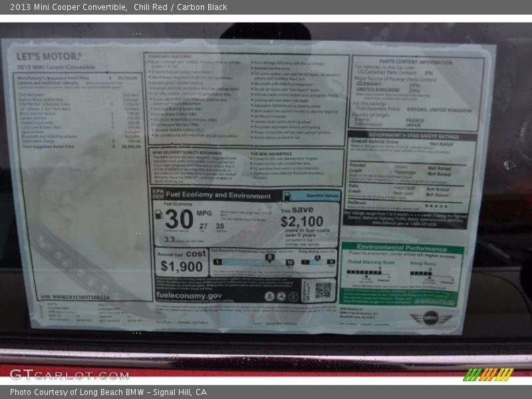Viewport: 532px width, 399px height.
Task: Click the round EPA seal icon near fueleconomy.gov
Action: 269,297
